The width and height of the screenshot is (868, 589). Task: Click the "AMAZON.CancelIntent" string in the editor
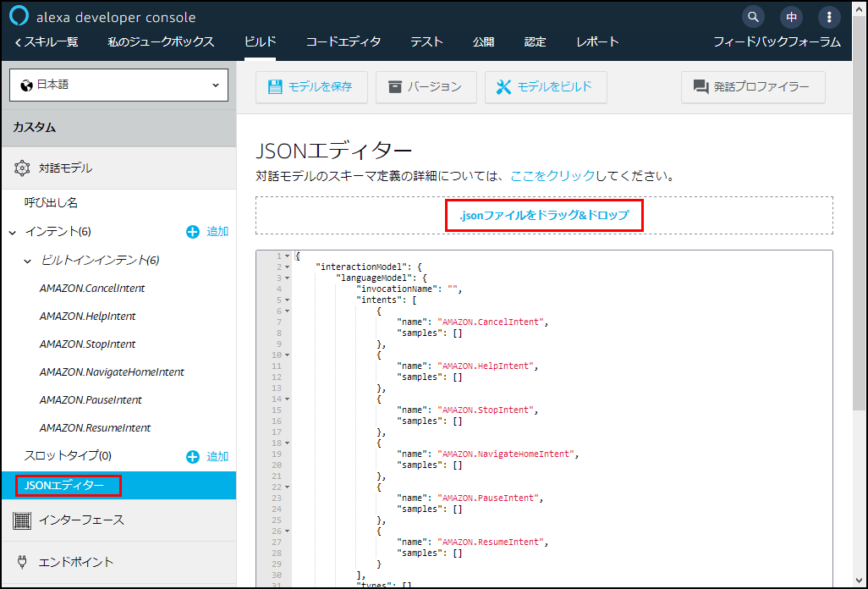[x=491, y=322]
